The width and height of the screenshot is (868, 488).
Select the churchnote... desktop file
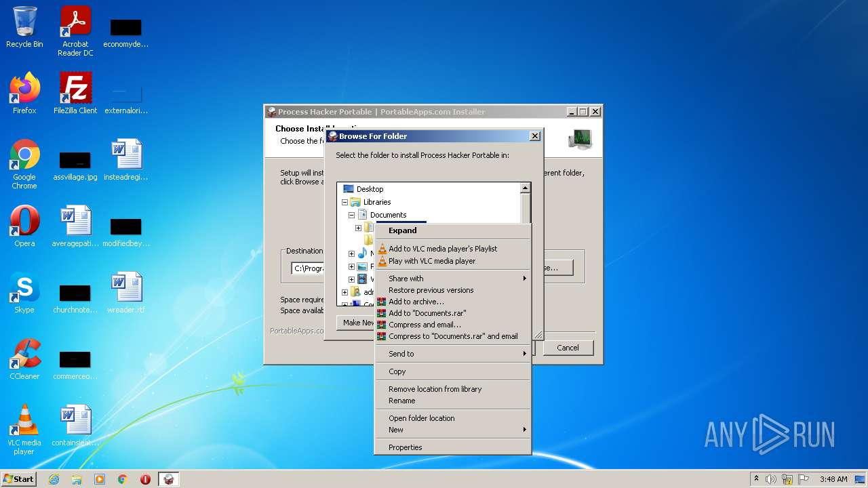point(75,298)
